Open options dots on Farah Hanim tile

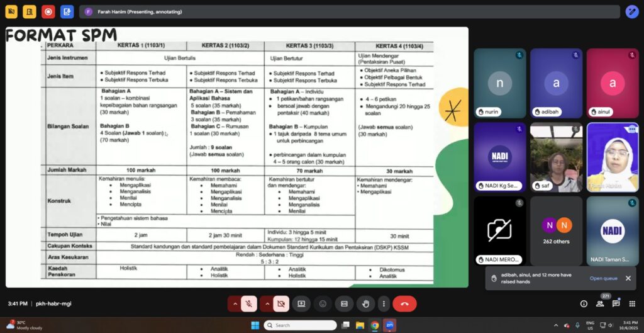click(631, 129)
